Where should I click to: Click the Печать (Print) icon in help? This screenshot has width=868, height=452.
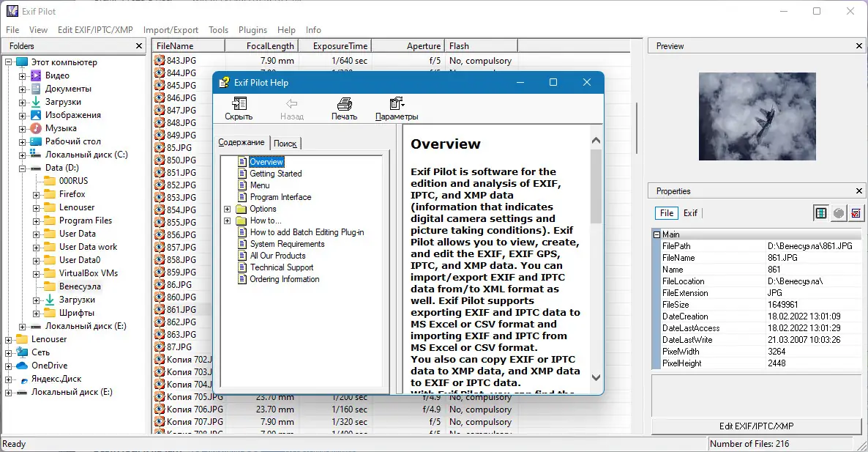coord(344,104)
